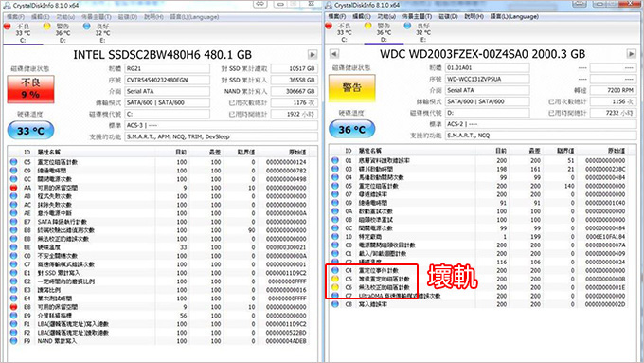644x363 pixels.
Task: Click features field S.M.A.R.T., APM, NCQ, TRIM, DevSleep
Action: click(x=221, y=136)
